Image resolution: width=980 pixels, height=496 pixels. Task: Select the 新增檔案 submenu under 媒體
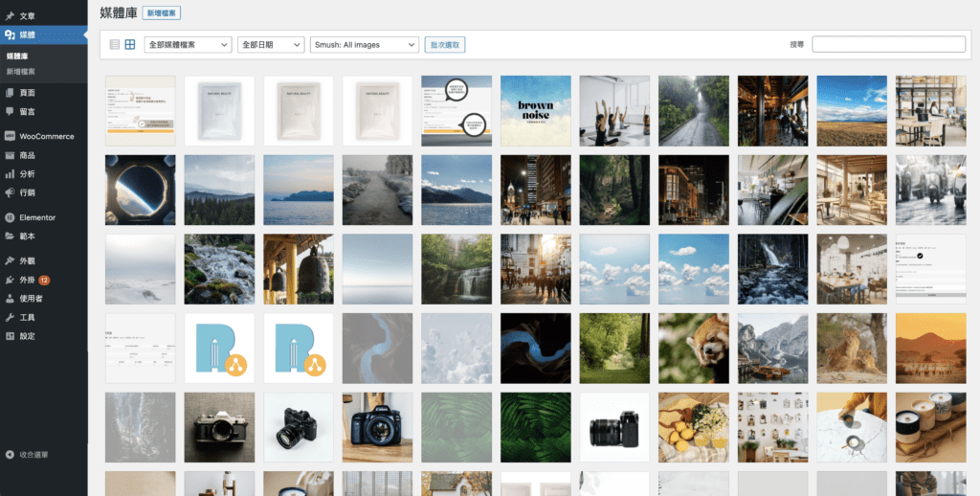(21, 72)
